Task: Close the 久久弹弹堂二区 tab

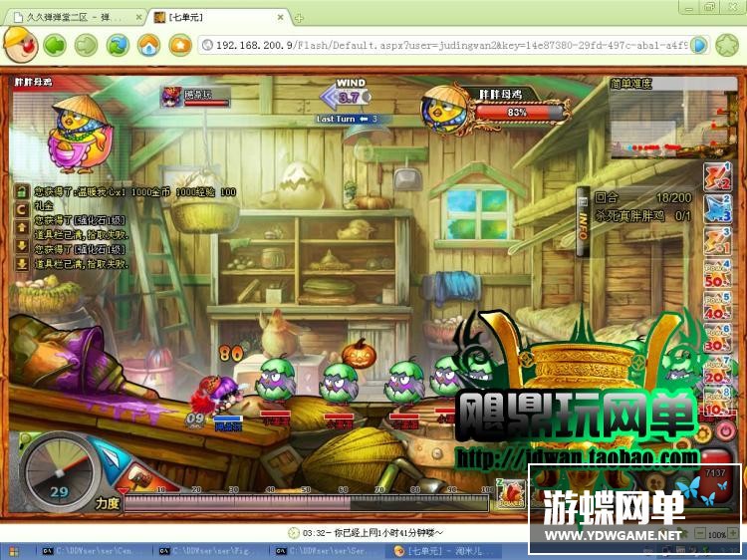Action: [138, 17]
